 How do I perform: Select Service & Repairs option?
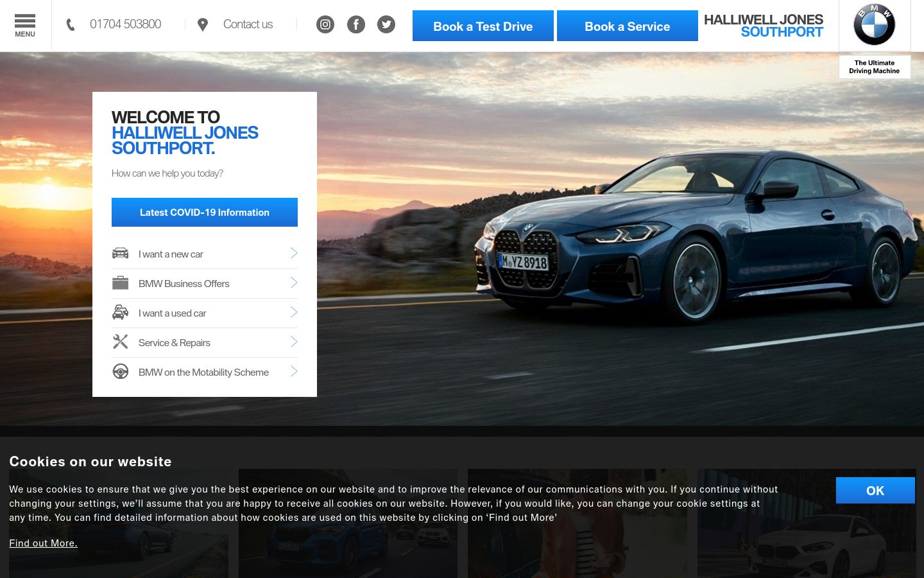point(205,342)
